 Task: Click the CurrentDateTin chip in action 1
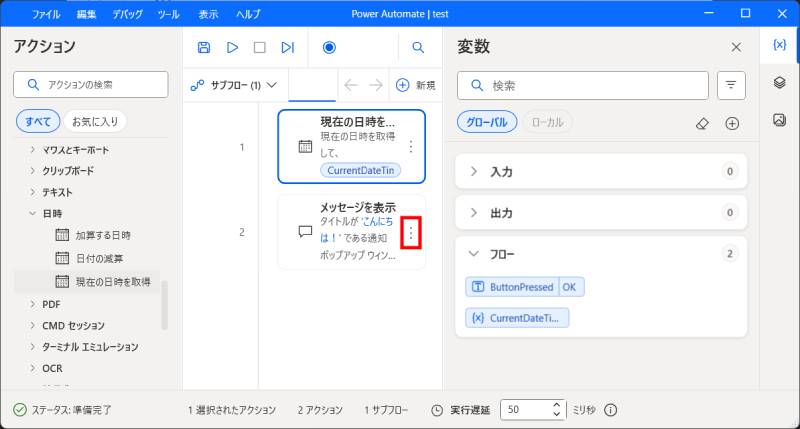(x=361, y=170)
